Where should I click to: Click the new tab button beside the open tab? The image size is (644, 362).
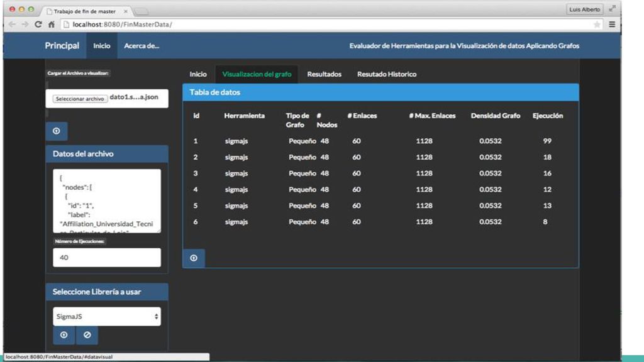pos(141,11)
